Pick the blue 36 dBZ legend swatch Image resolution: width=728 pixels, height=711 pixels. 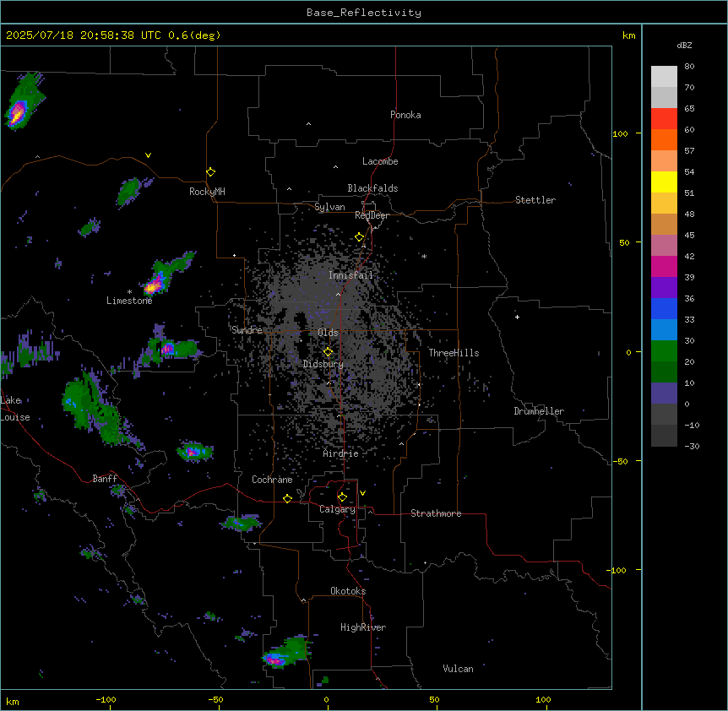[x=664, y=308]
